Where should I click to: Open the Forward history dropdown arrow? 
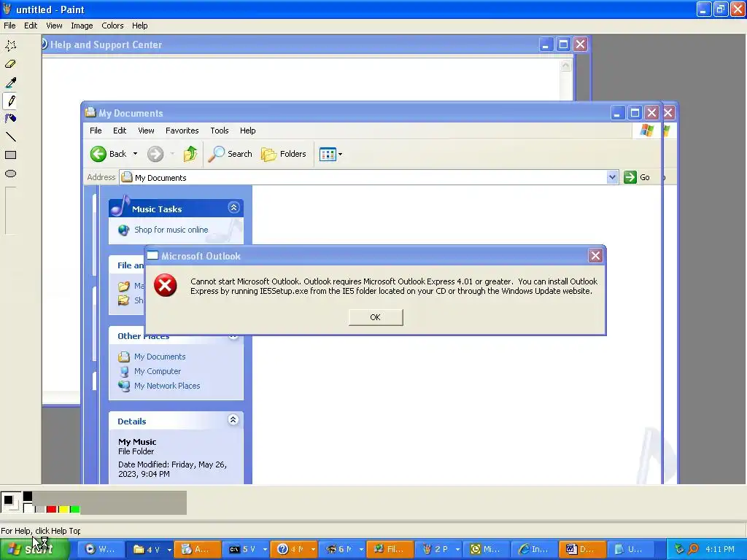point(172,154)
